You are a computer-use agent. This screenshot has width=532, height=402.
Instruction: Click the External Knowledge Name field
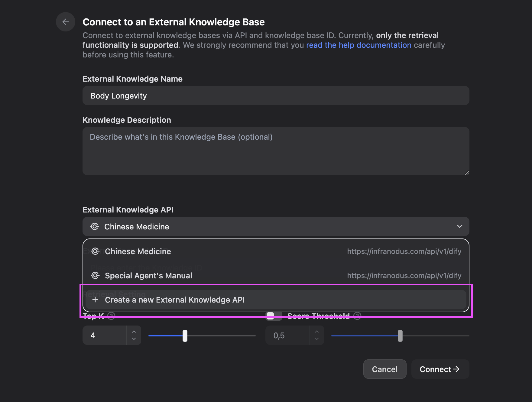(276, 96)
